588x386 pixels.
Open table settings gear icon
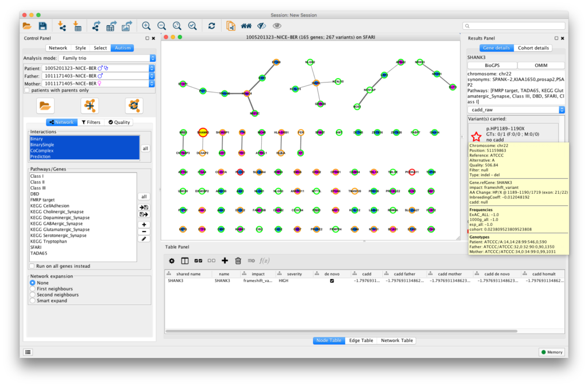click(x=171, y=260)
